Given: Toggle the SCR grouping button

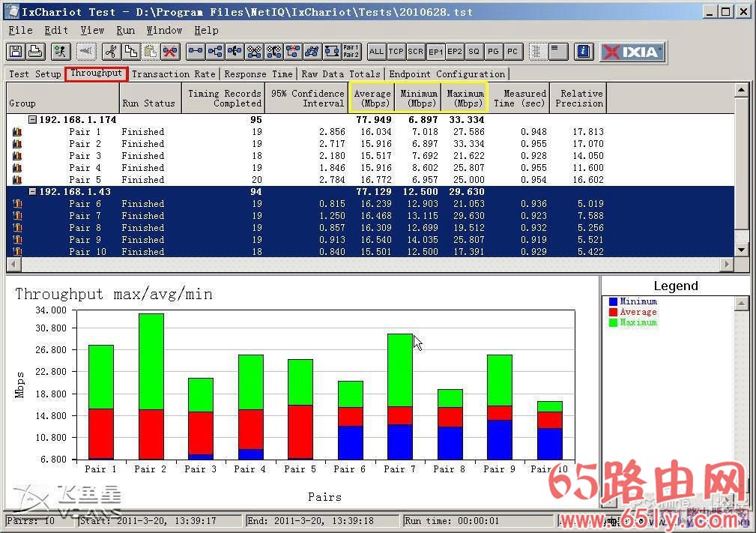Looking at the screenshot, I should [x=416, y=52].
